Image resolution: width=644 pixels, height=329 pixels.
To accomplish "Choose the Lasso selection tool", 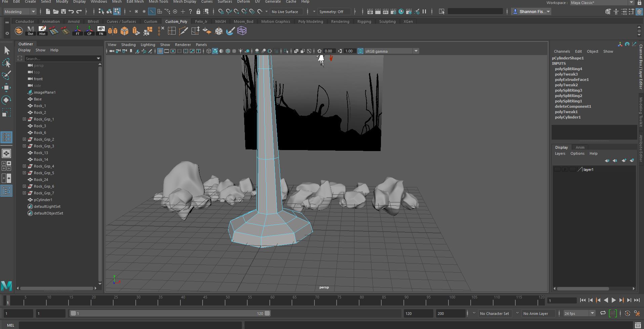I will pos(7,63).
